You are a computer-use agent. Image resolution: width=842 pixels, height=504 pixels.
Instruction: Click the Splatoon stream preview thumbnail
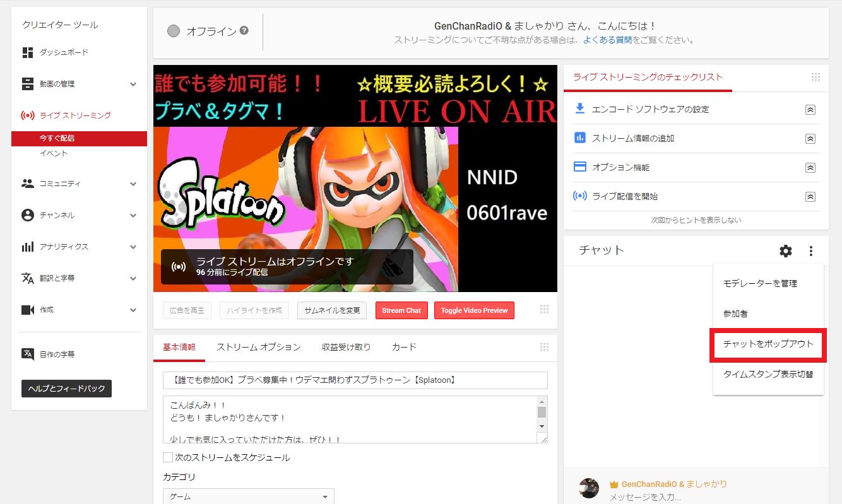tap(355, 179)
